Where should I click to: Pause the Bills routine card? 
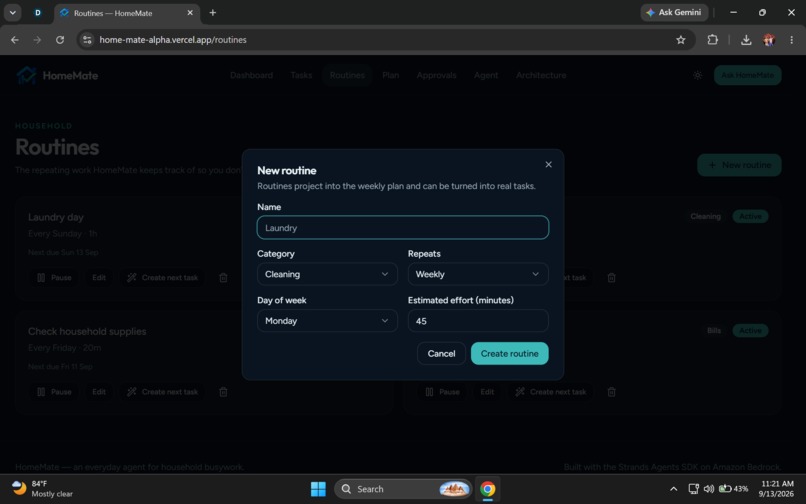(443, 392)
